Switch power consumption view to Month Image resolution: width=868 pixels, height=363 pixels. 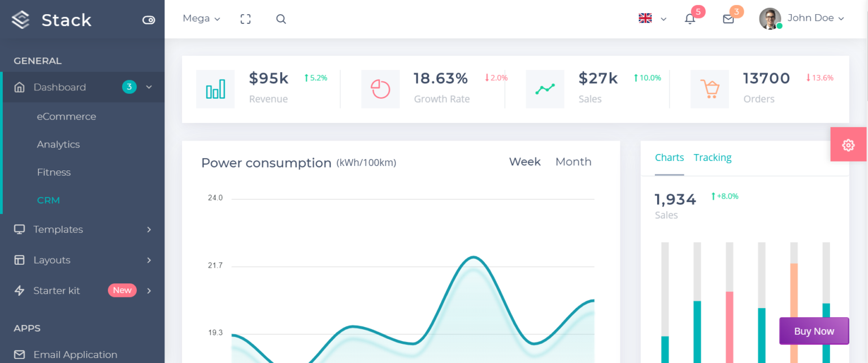pos(573,161)
